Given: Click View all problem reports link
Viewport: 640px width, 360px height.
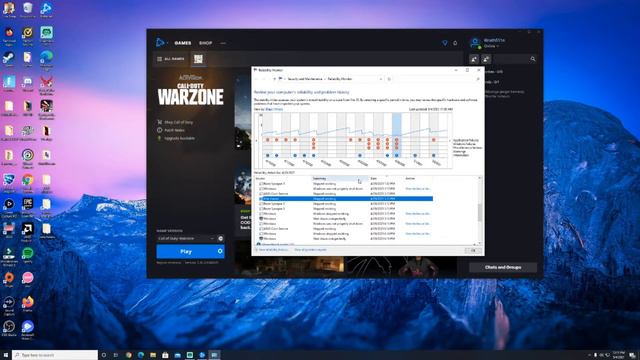Looking at the screenshot, I should [310, 250].
